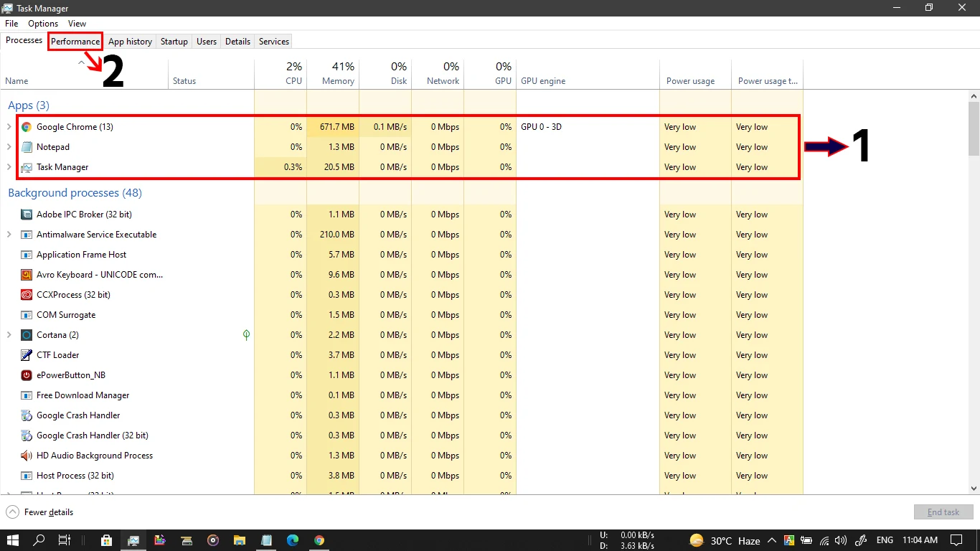Open the File menu
Image resolution: width=980 pixels, height=551 pixels.
tap(11, 24)
